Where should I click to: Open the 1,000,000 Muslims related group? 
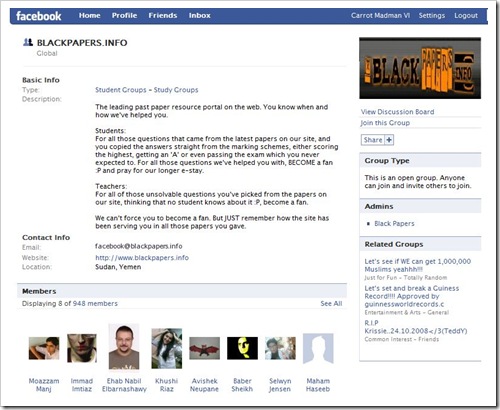(418, 265)
